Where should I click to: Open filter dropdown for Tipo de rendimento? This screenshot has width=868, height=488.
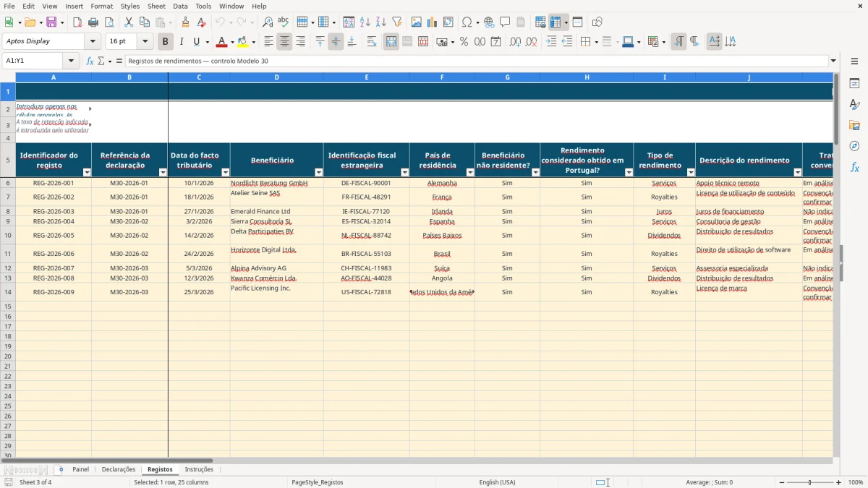[x=690, y=172]
